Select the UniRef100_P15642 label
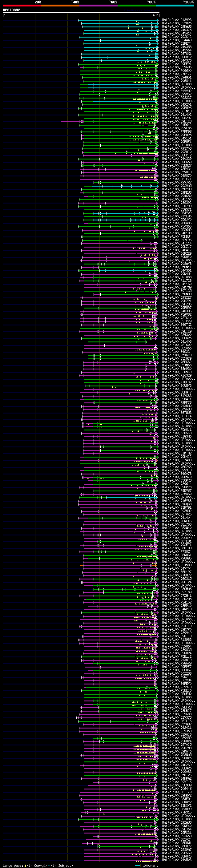 [177, 125]
